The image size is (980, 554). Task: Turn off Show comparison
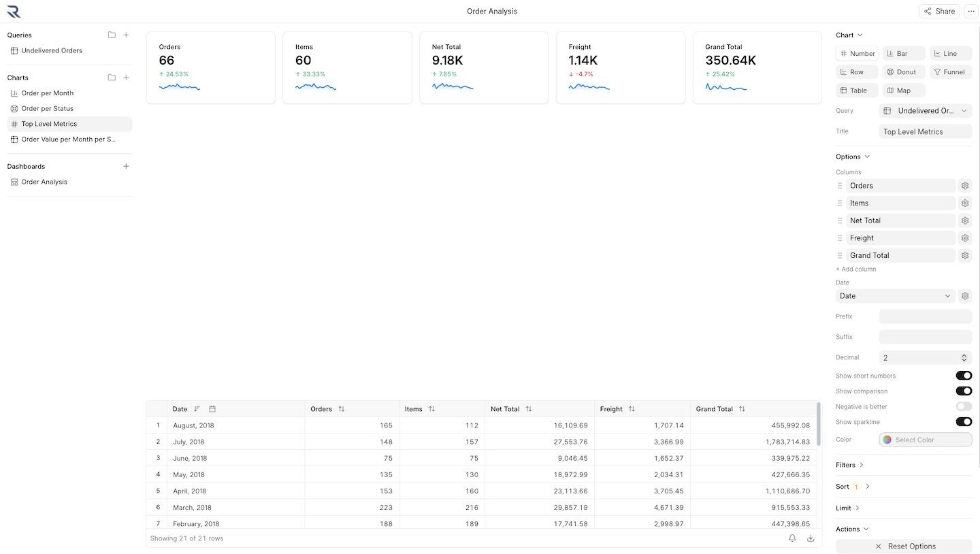click(963, 391)
